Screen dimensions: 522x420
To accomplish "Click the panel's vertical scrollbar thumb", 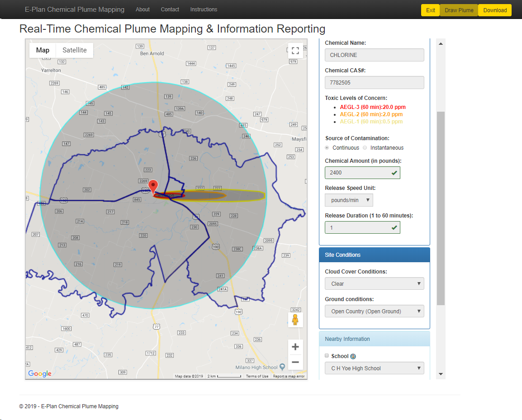I will pos(441,208).
